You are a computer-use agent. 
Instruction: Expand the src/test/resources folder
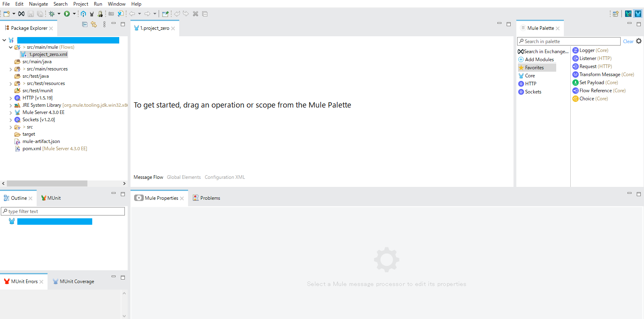click(x=10, y=84)
